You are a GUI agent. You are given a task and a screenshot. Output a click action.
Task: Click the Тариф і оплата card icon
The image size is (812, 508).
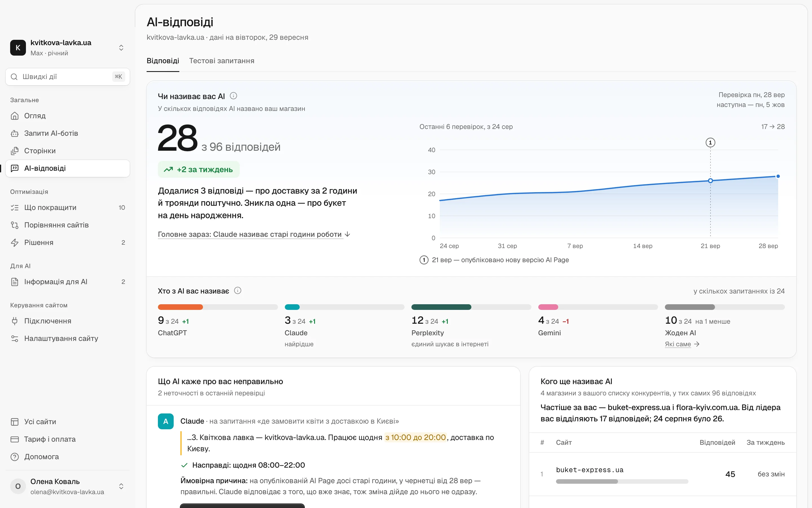(14, 439)
